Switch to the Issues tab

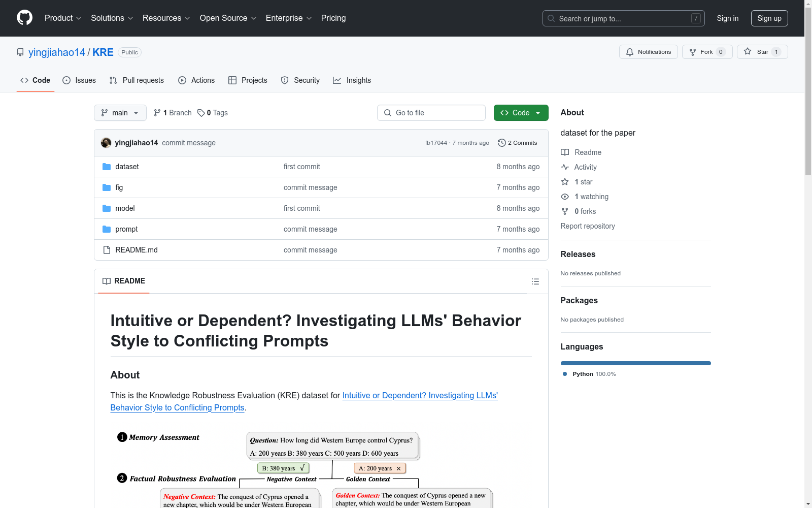click(79, 80)
